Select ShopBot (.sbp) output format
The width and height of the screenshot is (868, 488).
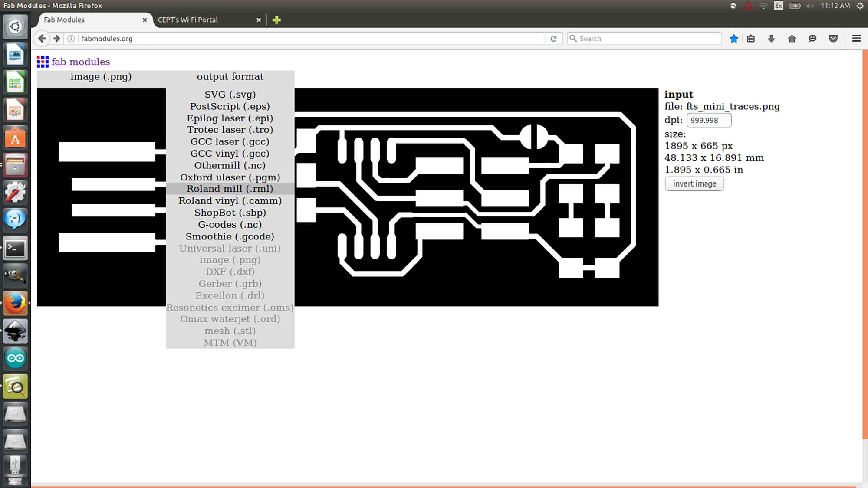pyautogui.click(x=230, y=213)
